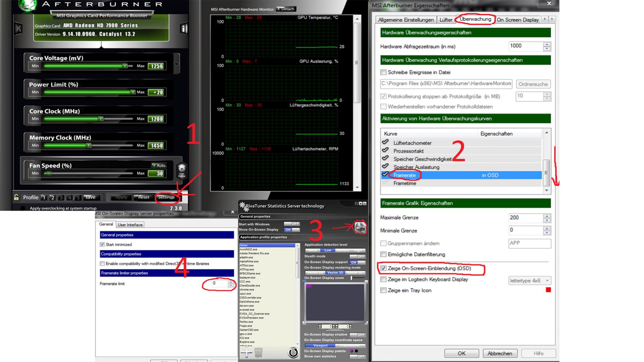644x362 pixels.
Task: Click the Abbrechen button
Action: 500,353
